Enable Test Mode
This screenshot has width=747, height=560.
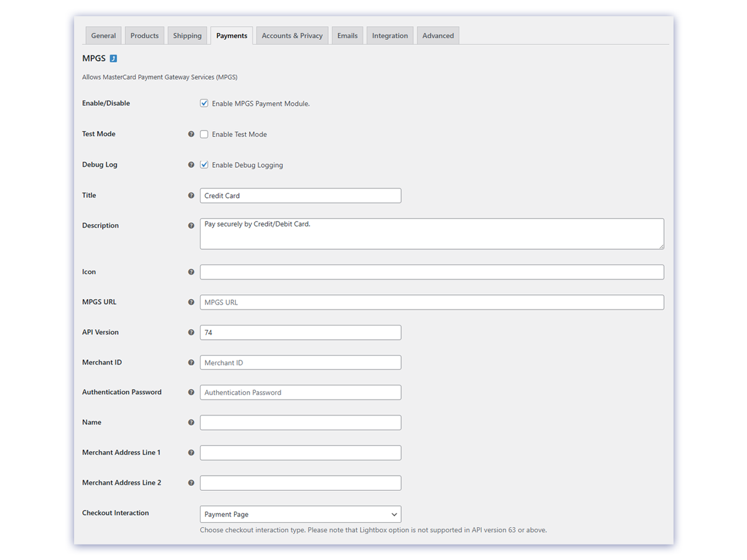pyautogui.click(x=204, y=134)
